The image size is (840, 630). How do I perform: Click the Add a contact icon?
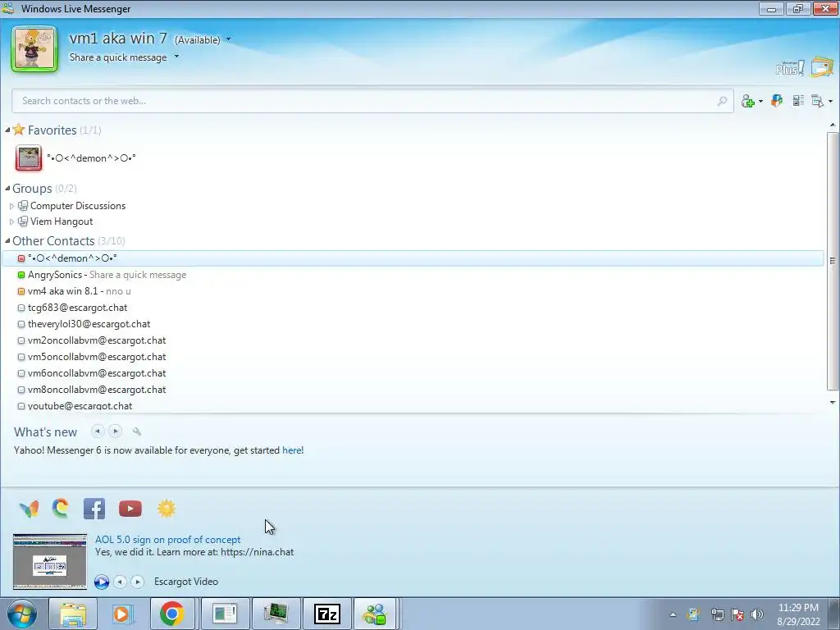coord(748,101)
